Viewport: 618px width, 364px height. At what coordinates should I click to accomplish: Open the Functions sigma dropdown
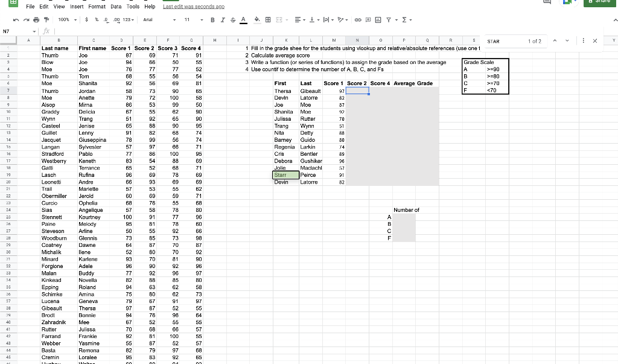pyautogui.click(x=403, y=19)
